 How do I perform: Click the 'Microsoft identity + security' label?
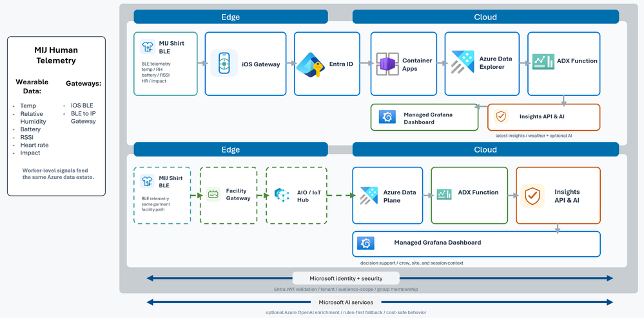coord(346,278)
